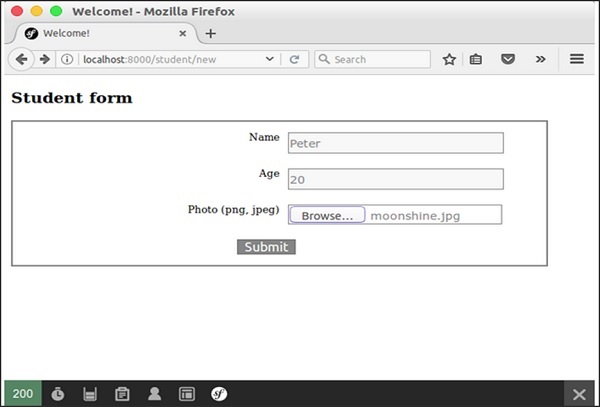Focus the Age input field

click(395, 179)
